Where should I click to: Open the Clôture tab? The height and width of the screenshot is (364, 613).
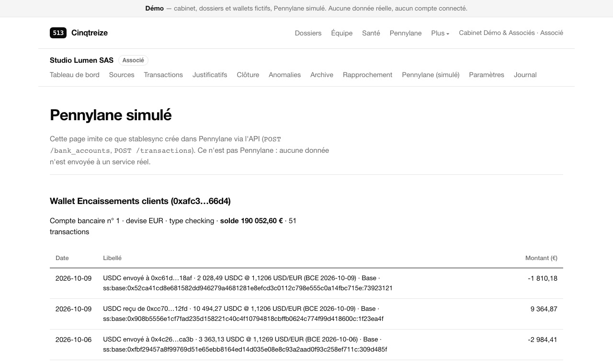point(248,75)
